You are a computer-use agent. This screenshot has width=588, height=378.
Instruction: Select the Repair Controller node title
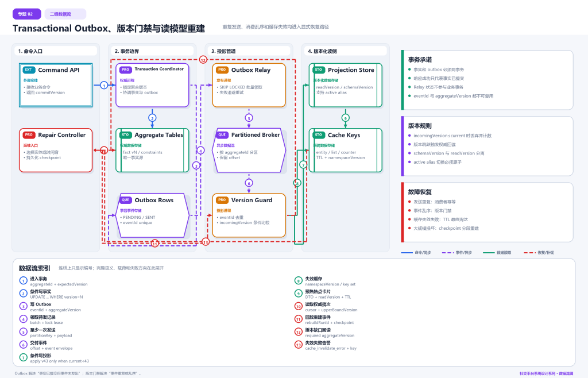tap(62, 134)
